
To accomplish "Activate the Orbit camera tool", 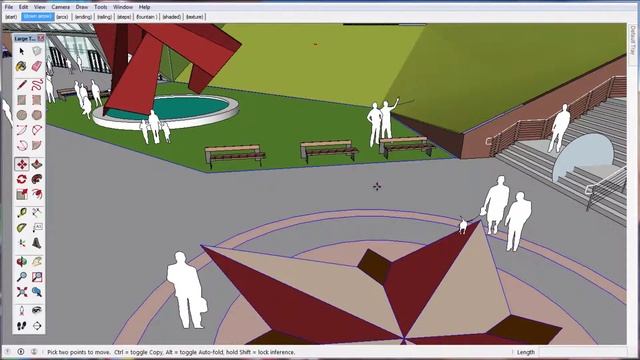I will [x=22, y=262].
